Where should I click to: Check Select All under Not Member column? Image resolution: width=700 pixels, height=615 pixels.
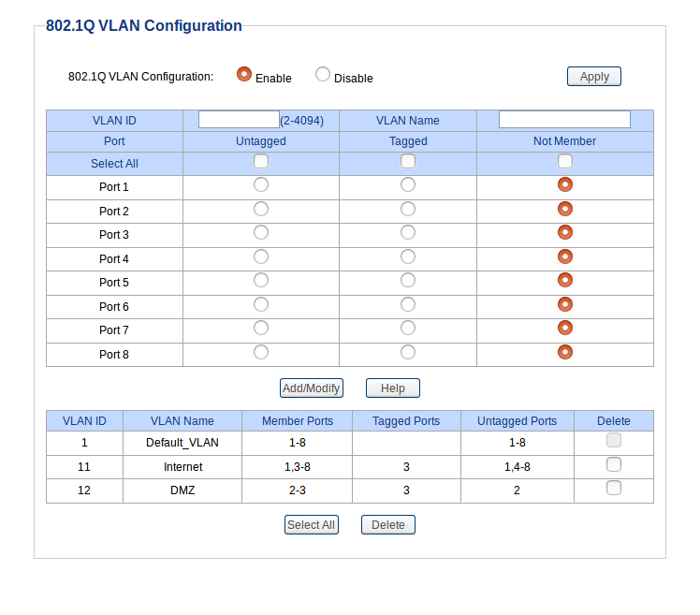pyautogui.click(x=564, y=161)
